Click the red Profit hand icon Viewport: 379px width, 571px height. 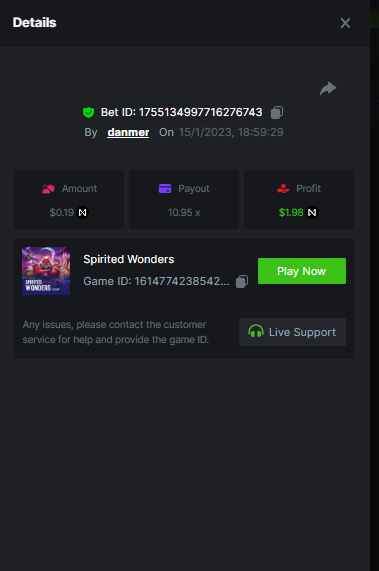click(283, 189)
